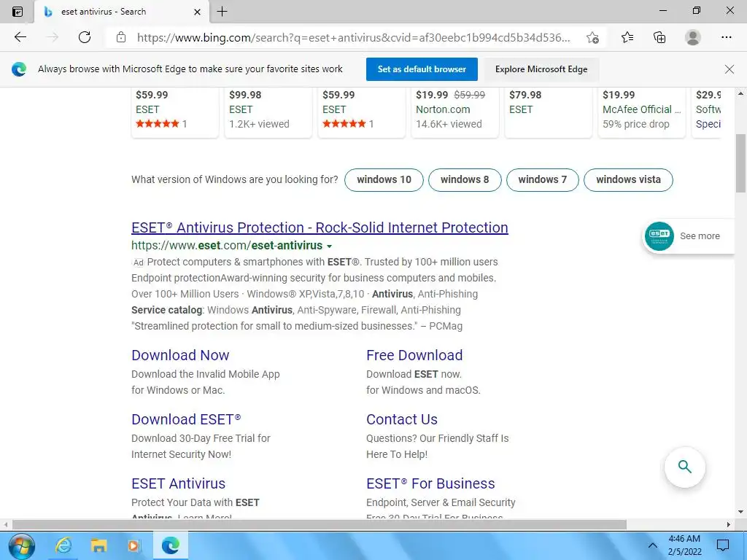Open a new tab with the plus button

coord(222,12)
